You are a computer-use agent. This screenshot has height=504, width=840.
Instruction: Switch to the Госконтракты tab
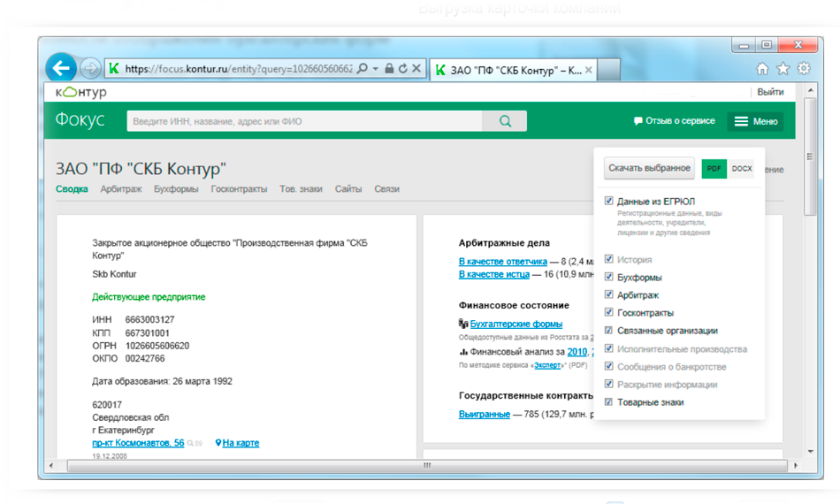pyautogui.click(x=239, y=189)
